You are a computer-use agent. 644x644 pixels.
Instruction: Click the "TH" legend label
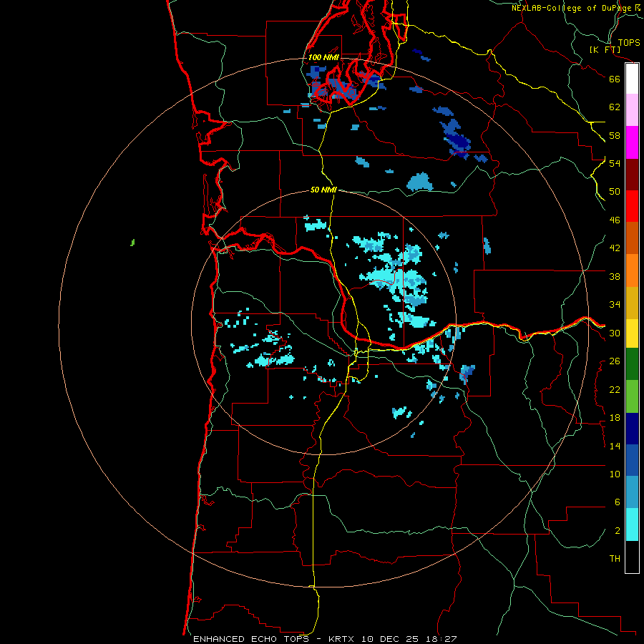click(x=615, y=559)
